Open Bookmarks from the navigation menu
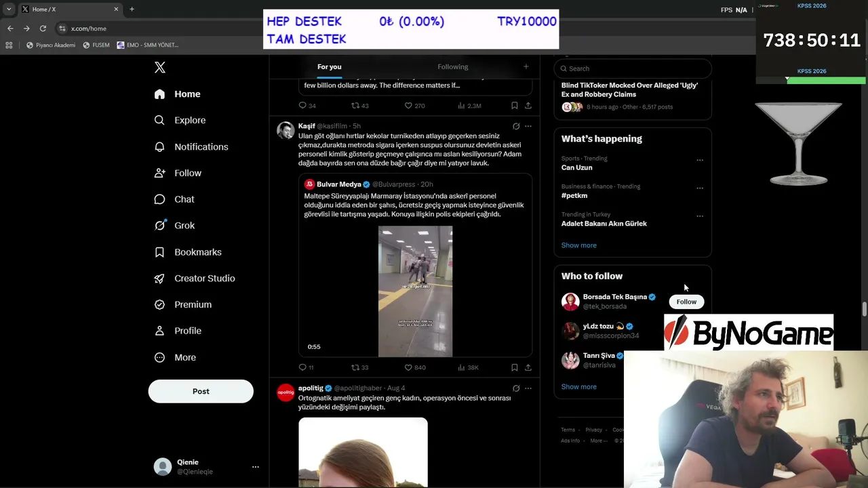Screen dimensions: 868x488 [x=188, y=252]
